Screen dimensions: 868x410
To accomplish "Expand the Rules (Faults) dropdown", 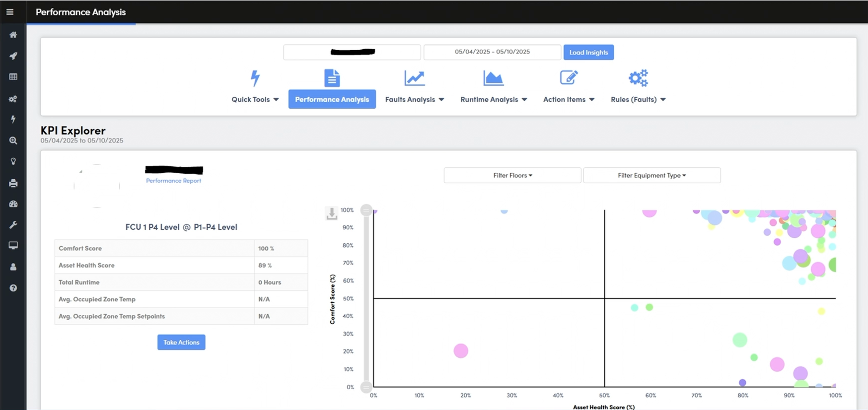I will (638, 99).
